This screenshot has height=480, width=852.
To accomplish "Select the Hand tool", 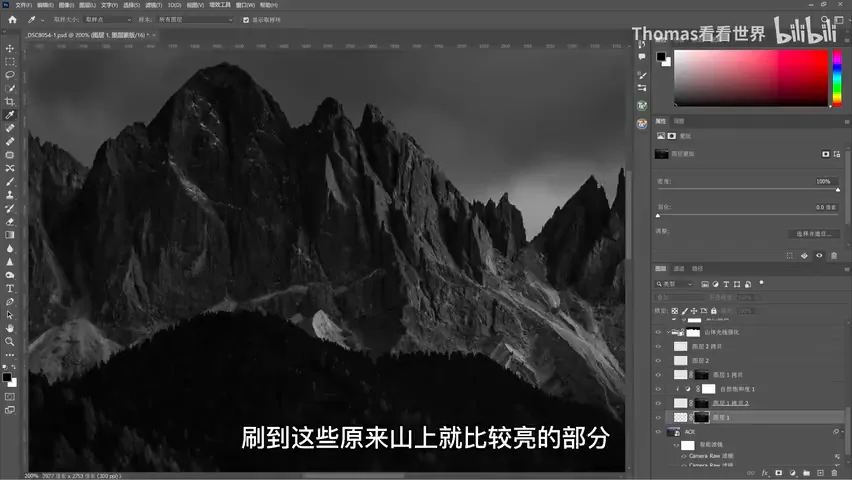I will pos(10,328).
